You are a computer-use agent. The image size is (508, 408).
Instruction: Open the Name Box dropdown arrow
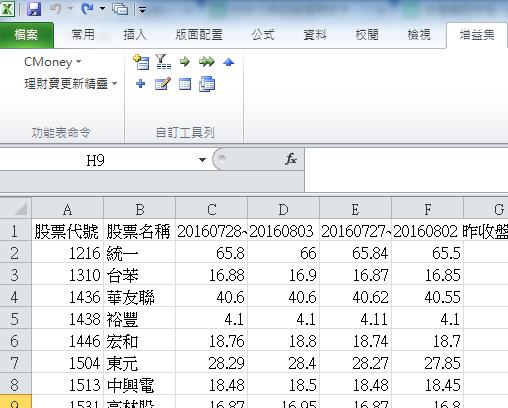202,160
